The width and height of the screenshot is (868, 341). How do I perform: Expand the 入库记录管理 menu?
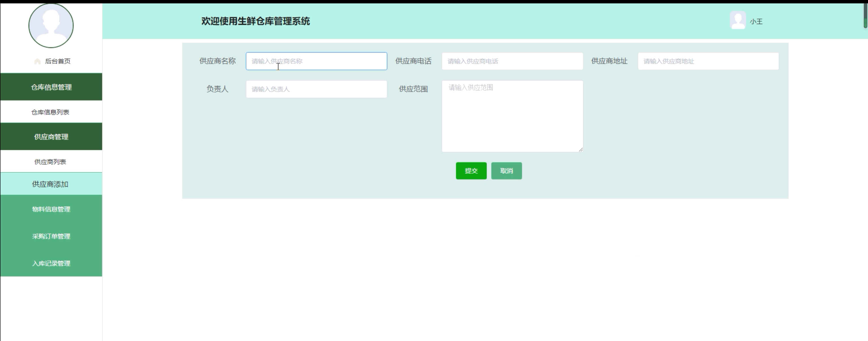tap(51, 264)
